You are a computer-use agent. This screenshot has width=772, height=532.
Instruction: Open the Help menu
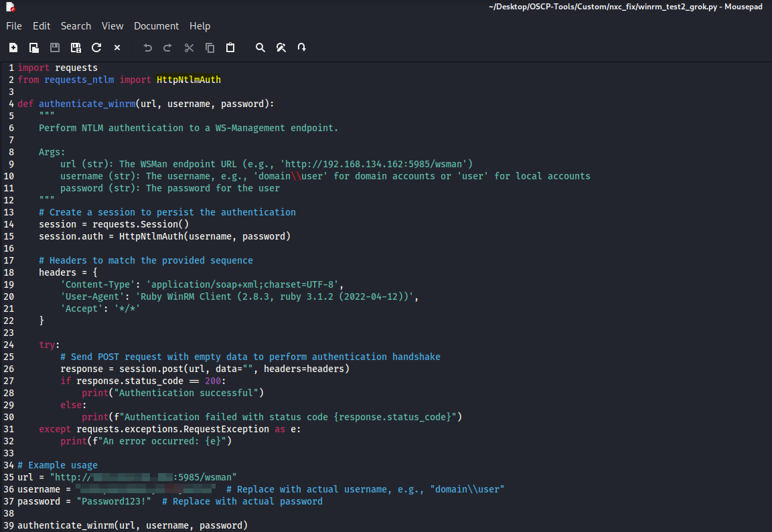[x=200, y=26]
